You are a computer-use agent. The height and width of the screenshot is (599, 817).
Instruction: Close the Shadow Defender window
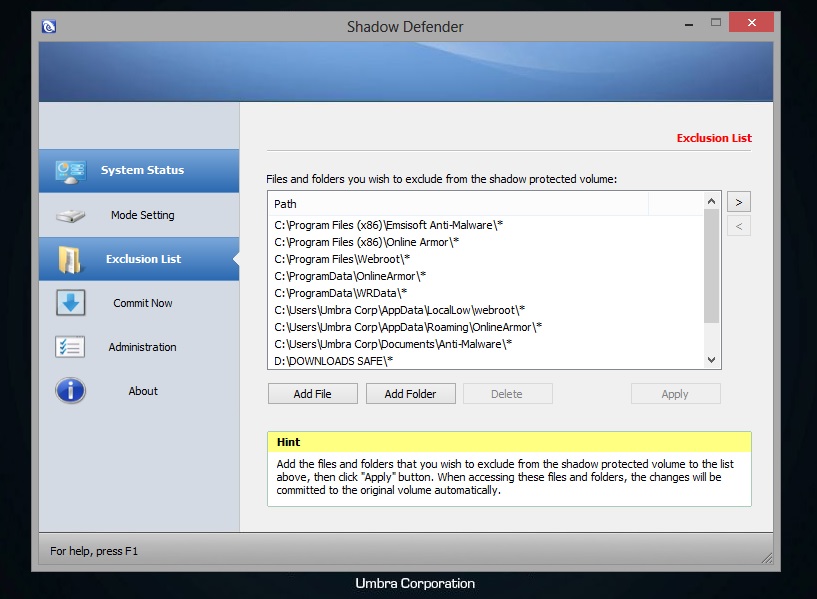click(x=751, y=22)
